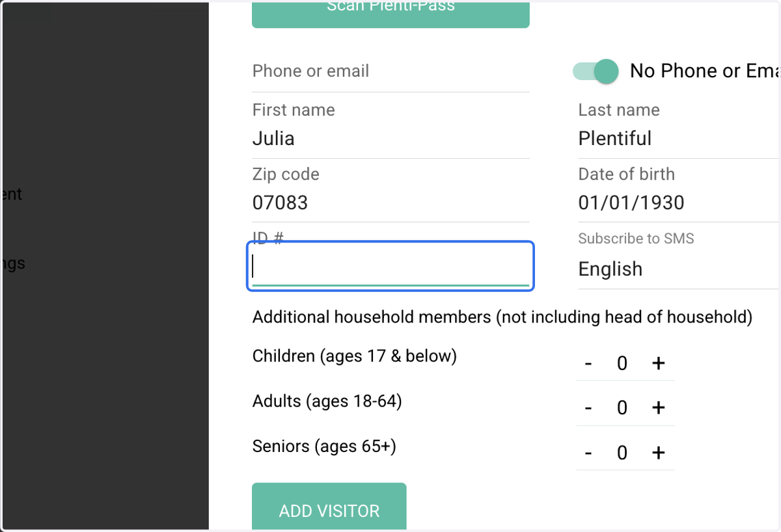Increase the Children count with plus

(658, 363)
